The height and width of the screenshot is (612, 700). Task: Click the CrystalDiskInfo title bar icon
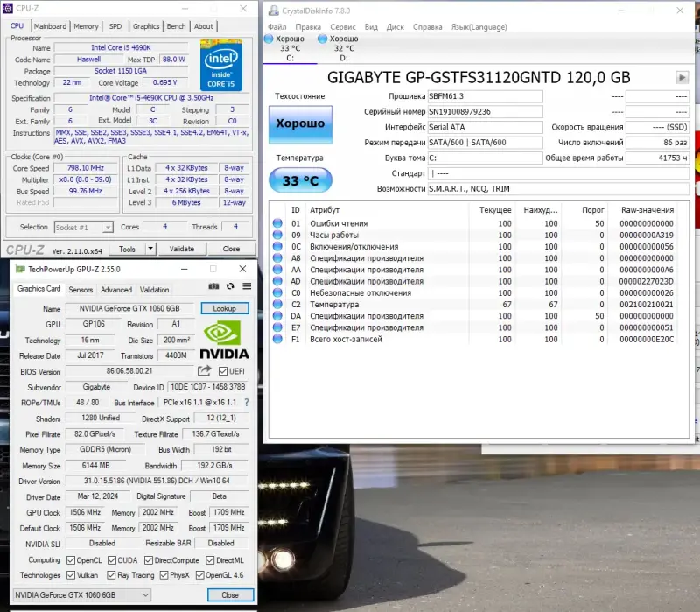pos(274,11)
